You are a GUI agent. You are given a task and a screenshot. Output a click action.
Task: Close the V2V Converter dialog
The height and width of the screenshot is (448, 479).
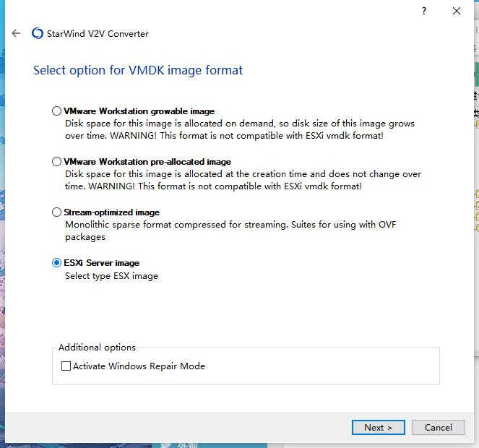(x=457, y=12)
